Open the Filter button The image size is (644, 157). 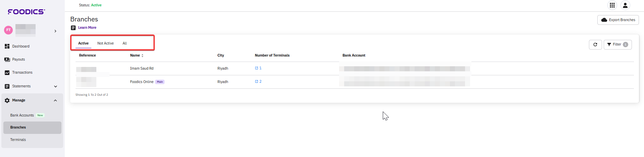[617, 45]
